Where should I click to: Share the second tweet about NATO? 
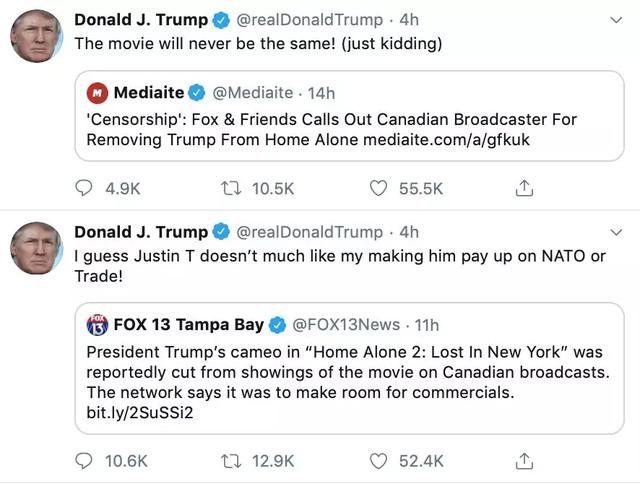pyautogui.click(x=522, y=461)
